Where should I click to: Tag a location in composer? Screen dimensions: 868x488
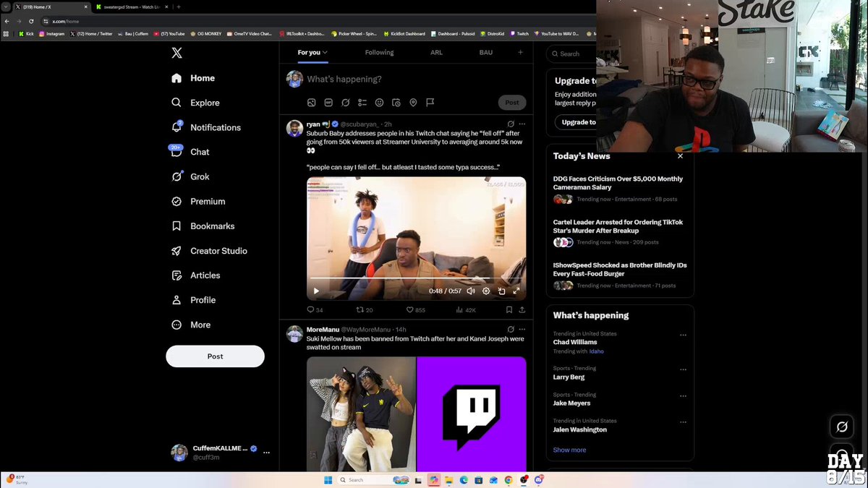(413, 103)
